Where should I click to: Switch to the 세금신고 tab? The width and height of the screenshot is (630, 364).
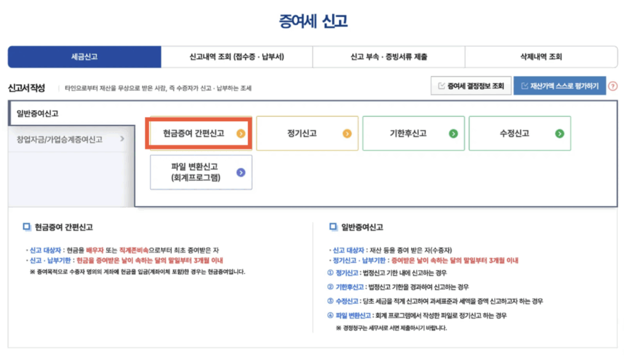tap(84, 57)
